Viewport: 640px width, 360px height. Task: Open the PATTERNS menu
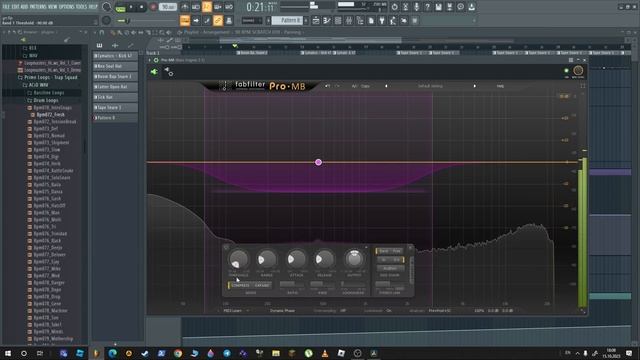38,7
